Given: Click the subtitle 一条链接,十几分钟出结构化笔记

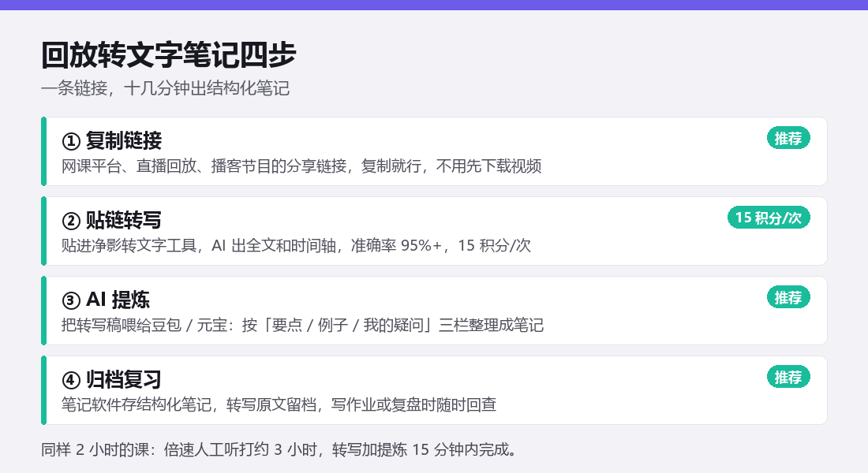Looking at the screenshot, I should point(165,88).
